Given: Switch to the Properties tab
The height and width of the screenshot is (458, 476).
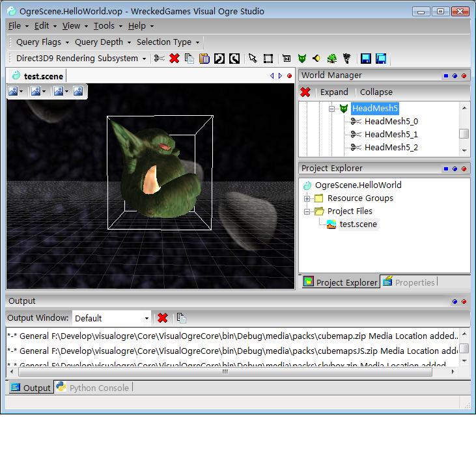Looking at the screenshot, I should [x=414, y=282].
